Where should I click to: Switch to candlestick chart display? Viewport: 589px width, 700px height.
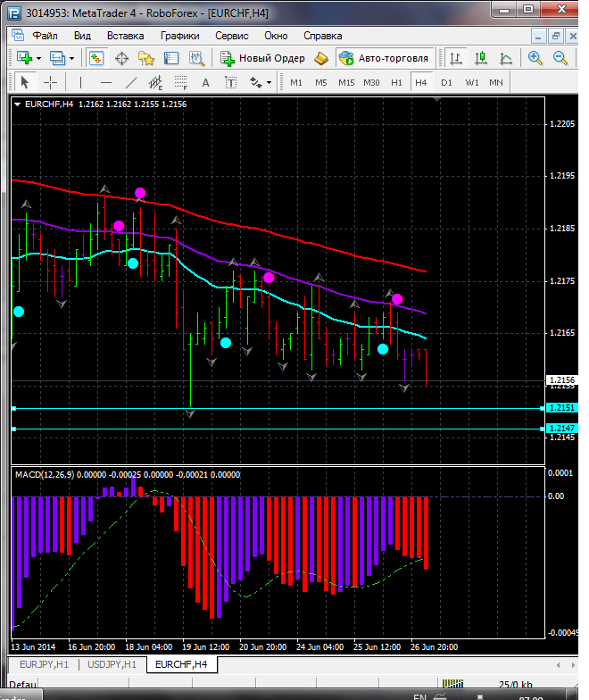pyautogui.click(x=481, y=58)
